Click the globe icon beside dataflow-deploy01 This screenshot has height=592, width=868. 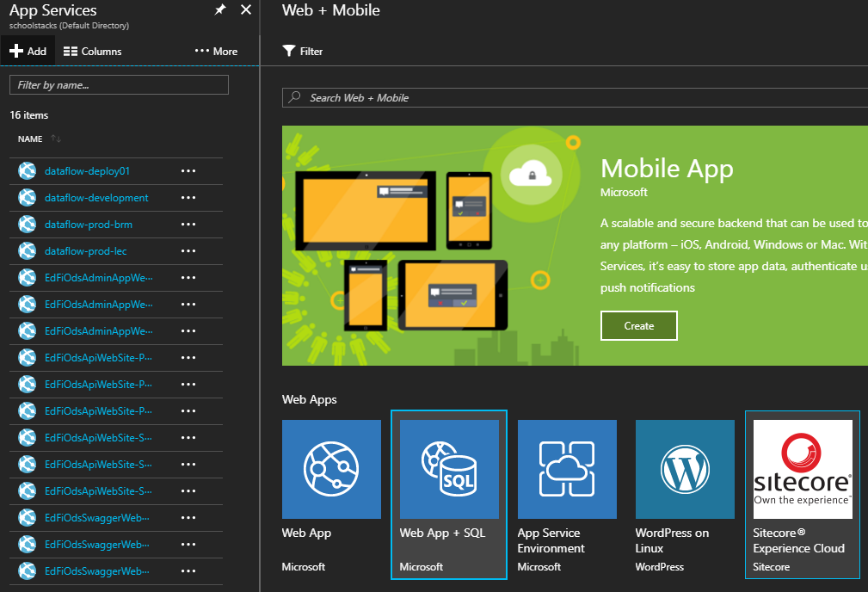(x=28, y=171)
